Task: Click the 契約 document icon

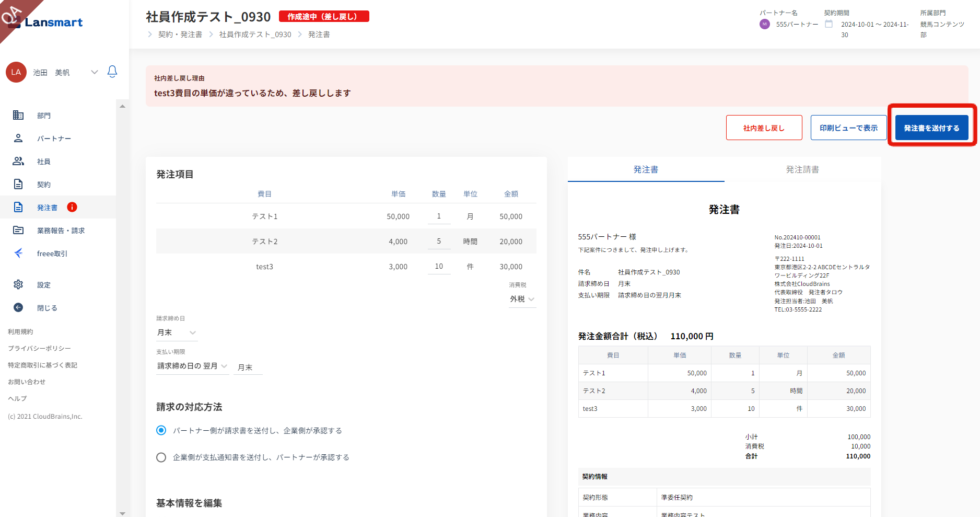Action: coord(18,185)
